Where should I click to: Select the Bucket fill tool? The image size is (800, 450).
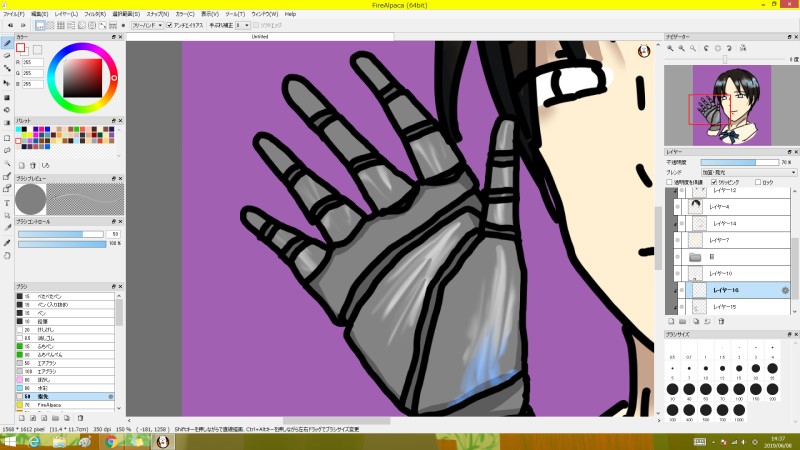(x=7, y=110)
